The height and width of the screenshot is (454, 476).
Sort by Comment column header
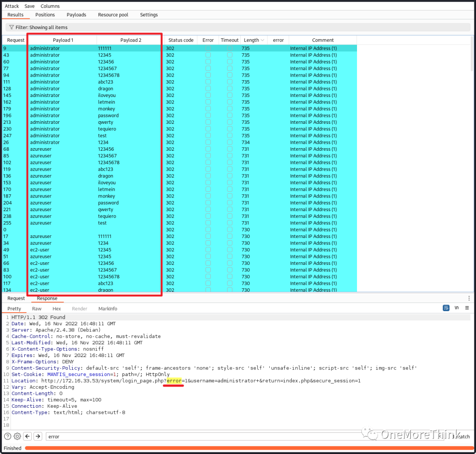(x=323, y=40)
